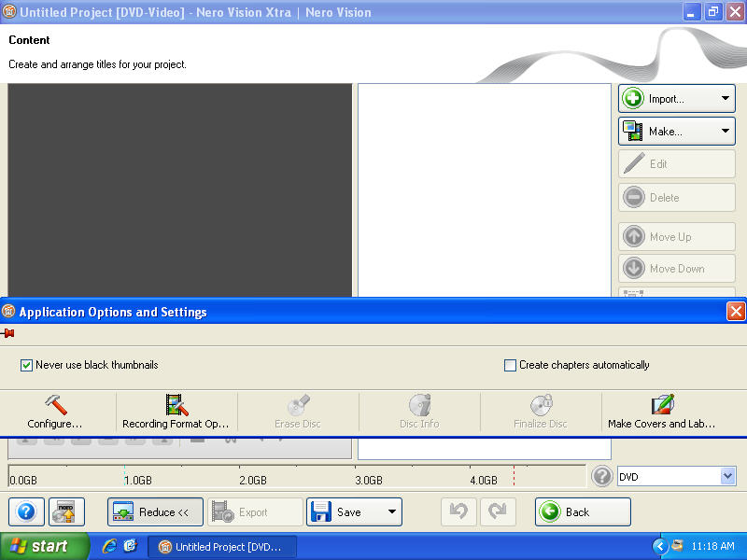Open the Windows start menu
Screen dimensions: 747x560
point(44,546)
